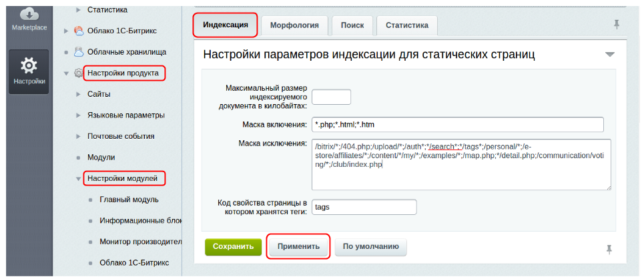Collapse the Настройки продукта tree node
The image size is (644, 279).
[65, 73]
